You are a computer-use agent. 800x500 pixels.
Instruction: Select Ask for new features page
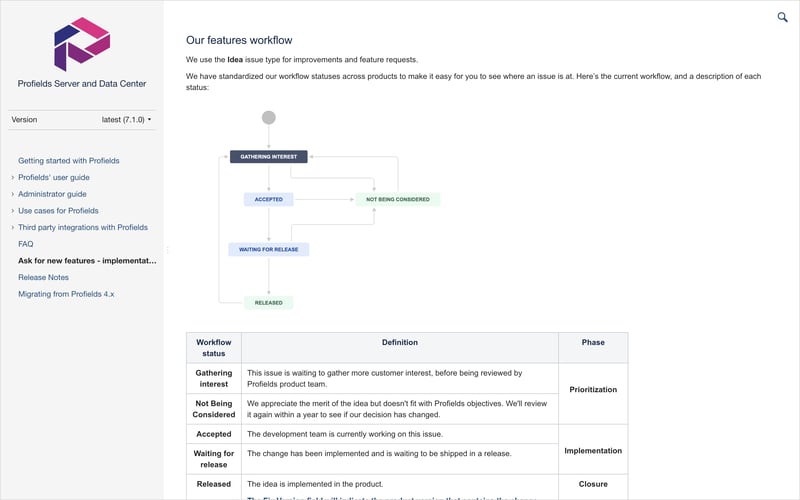87,261
